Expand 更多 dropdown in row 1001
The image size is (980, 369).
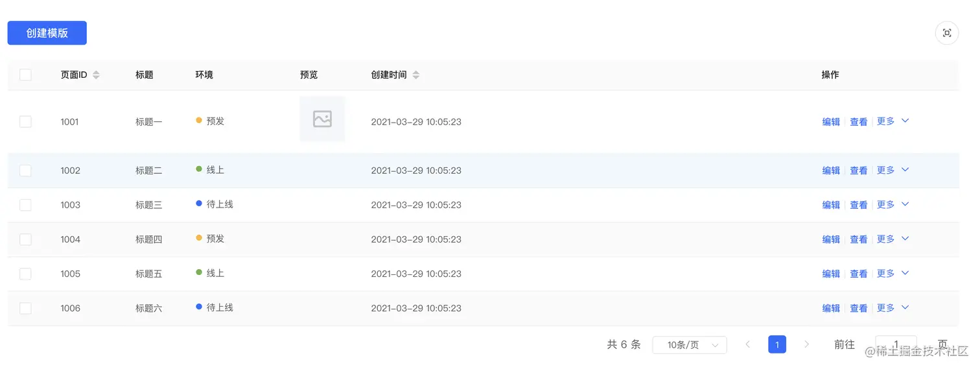tap(893, 121)
